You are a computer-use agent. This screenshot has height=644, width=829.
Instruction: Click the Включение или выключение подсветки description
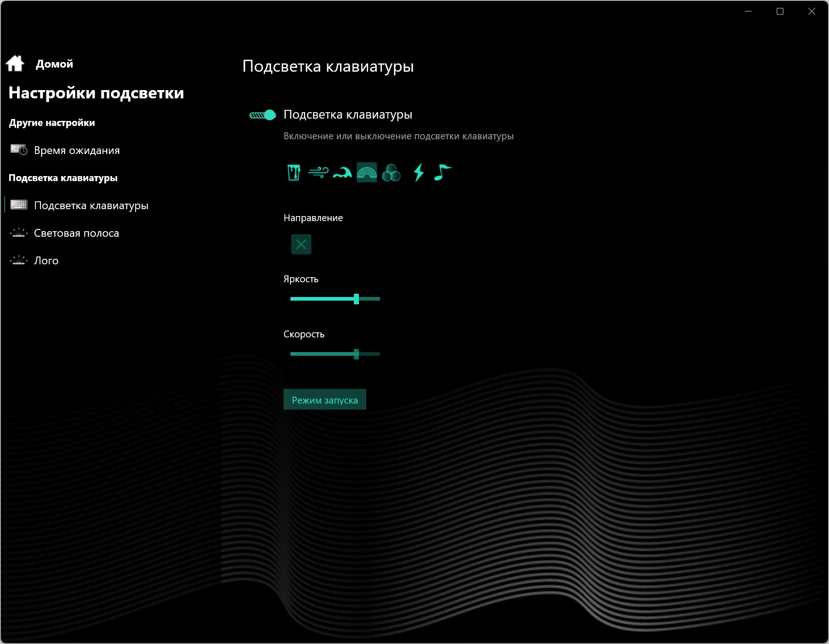(x=398, y=136)
